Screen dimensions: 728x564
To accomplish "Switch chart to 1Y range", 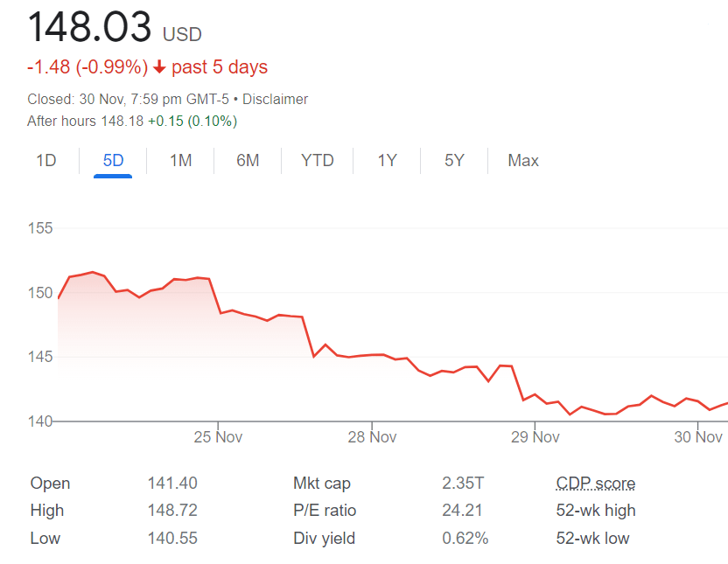I will (387, 161).
